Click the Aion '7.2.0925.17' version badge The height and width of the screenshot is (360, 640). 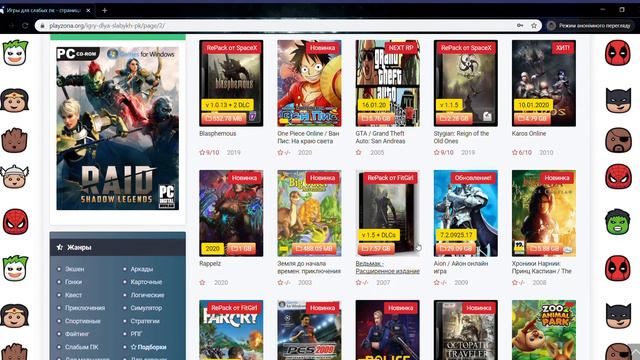point(456,236)
